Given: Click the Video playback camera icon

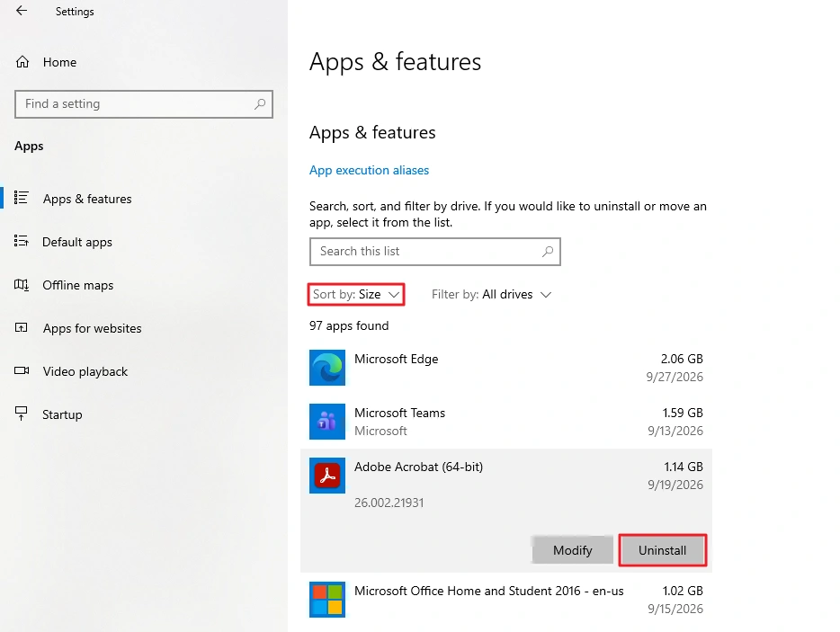Looking at the screenshot, I should click(x=22, y=370).
